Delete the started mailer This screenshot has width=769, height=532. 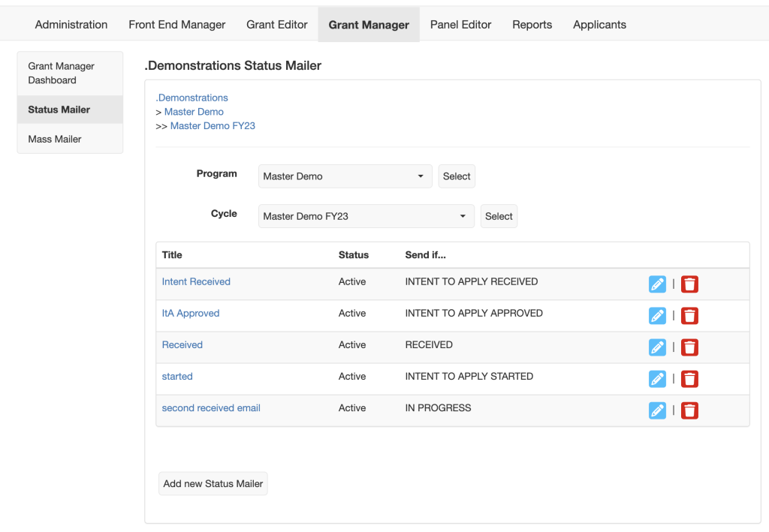pyautogui.click(x=689, y=378)
